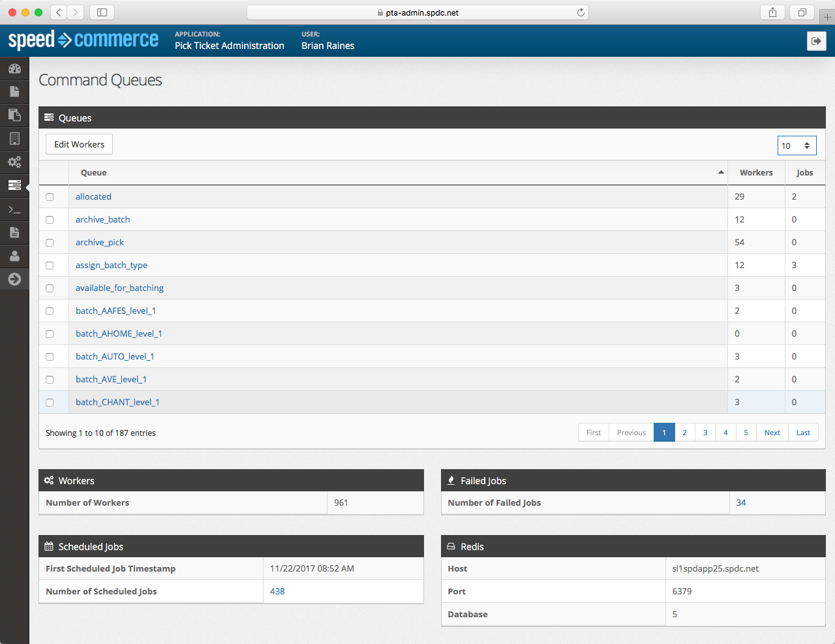The height and width of the screenshot is (644, 835).
Task: Click the Previous pagination button
Action: point(631,433)
